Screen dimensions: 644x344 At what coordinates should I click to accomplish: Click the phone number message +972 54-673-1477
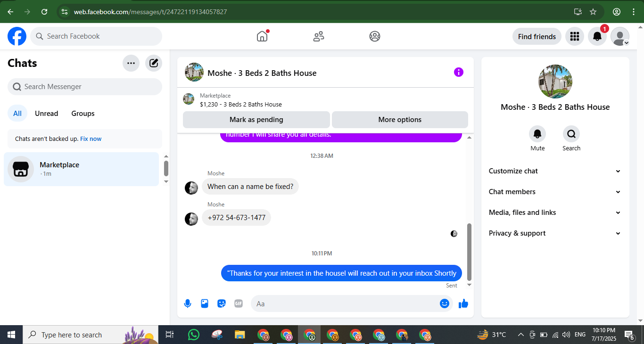236,218
